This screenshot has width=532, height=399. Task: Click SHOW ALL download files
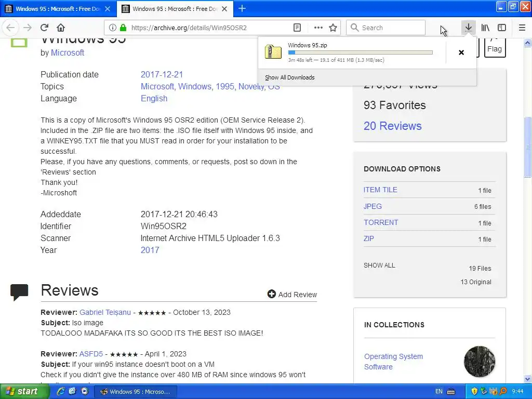379,265
